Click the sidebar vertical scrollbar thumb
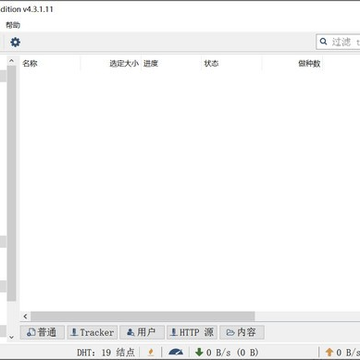360x360 pixels. [11, 183]
